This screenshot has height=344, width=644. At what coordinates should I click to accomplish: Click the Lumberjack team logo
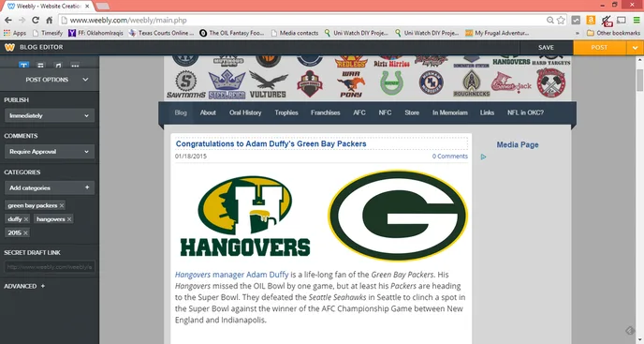point(511,83)
